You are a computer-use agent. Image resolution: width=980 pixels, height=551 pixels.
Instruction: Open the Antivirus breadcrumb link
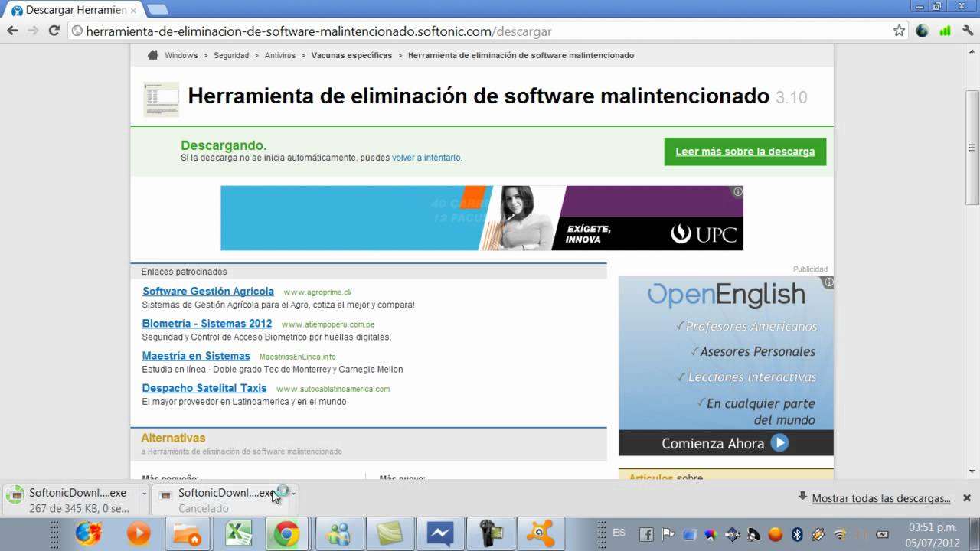click(x=280, y=55)
